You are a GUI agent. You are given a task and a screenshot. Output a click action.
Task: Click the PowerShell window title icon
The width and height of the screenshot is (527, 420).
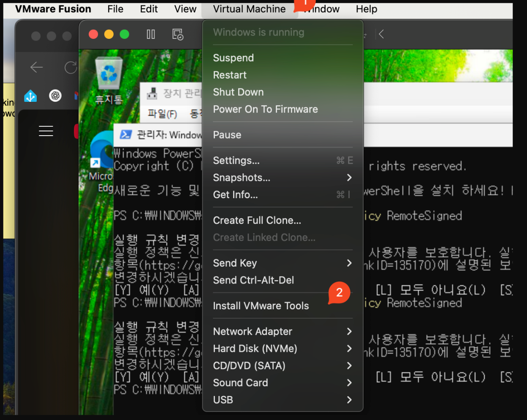click(125, 135)
